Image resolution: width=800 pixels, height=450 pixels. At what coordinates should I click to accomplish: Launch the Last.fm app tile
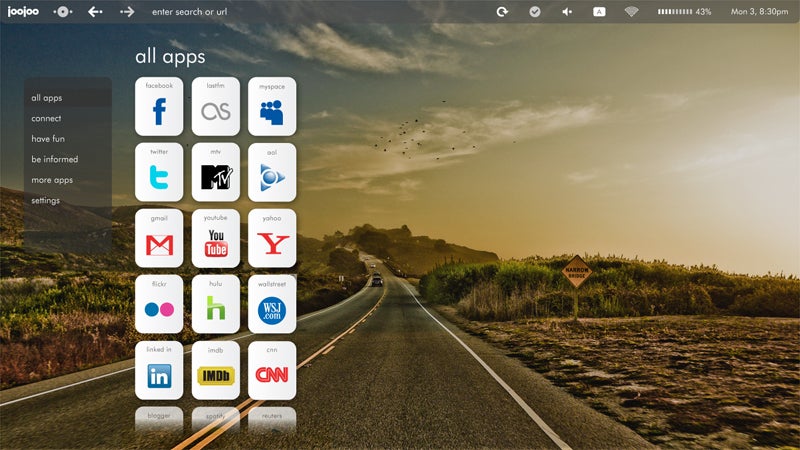point(216,106)
